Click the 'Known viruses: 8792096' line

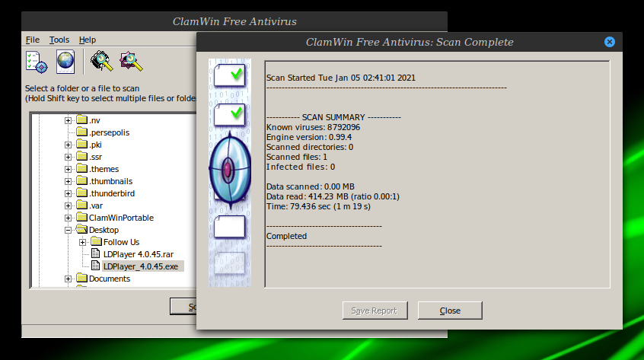(x=313, y=127)
